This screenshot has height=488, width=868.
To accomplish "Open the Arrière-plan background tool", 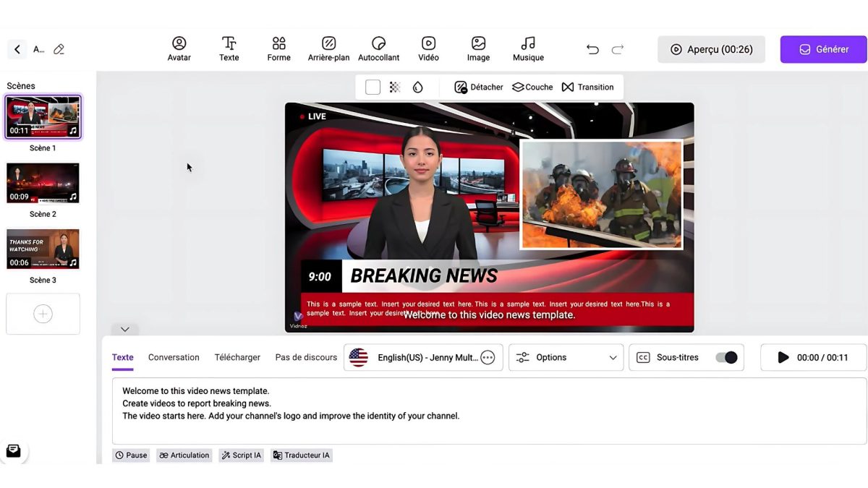I will 328,49.
